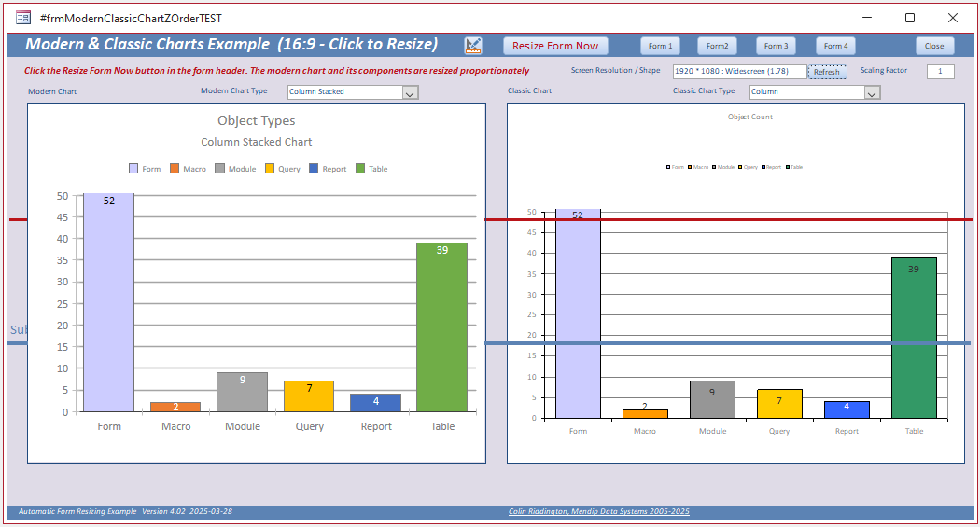Click the yellow Query bar in classic chart
Image resolution: width=980 pixels, height=527 pixels.
[779, 404]
